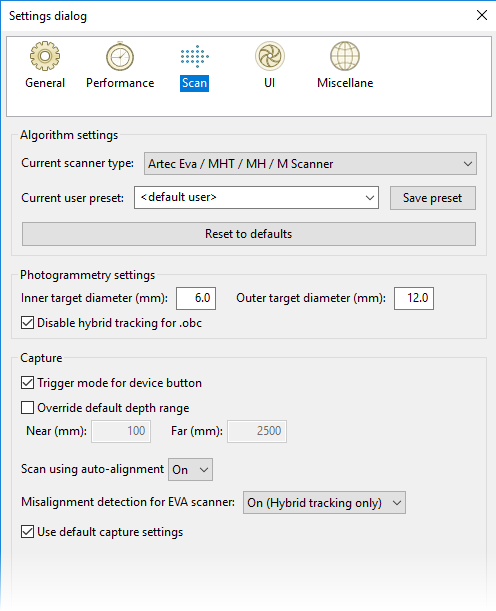Switch to the Performance tab label
The height and width of the screenshot is (611, 496).
tap(120, 83)
